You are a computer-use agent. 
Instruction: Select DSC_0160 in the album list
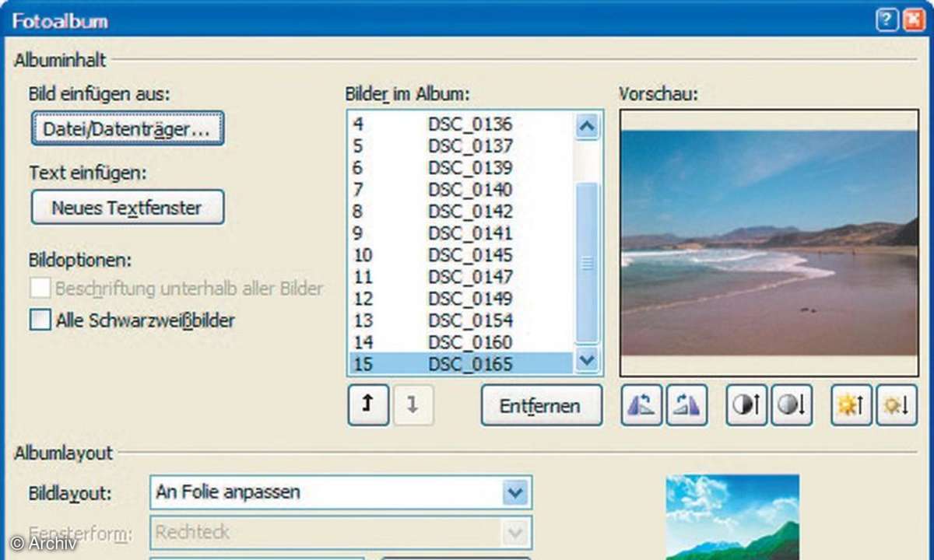(462, 341)
